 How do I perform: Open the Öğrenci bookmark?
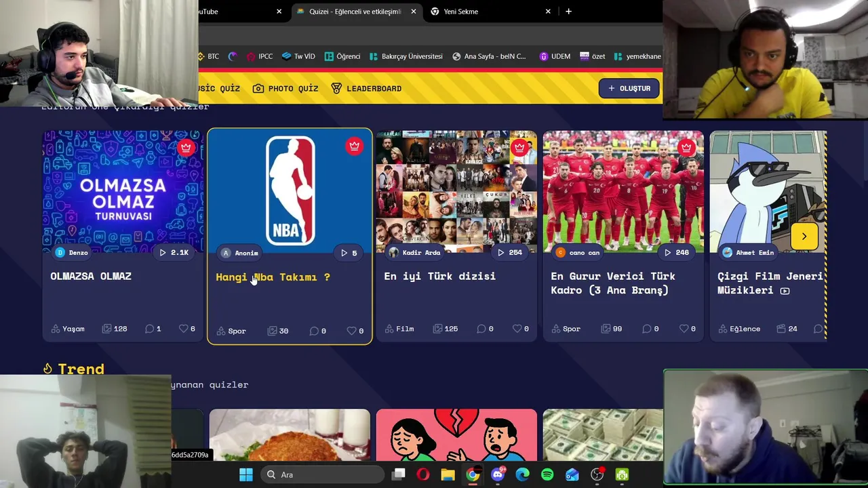[x=342, y=56]
